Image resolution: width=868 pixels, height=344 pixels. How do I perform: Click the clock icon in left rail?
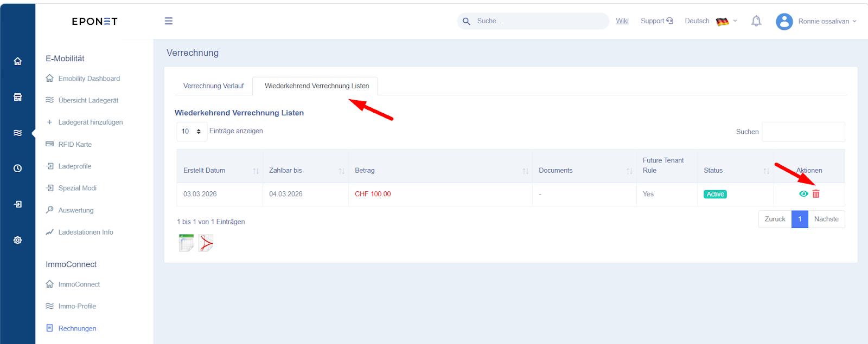point(18,168)
